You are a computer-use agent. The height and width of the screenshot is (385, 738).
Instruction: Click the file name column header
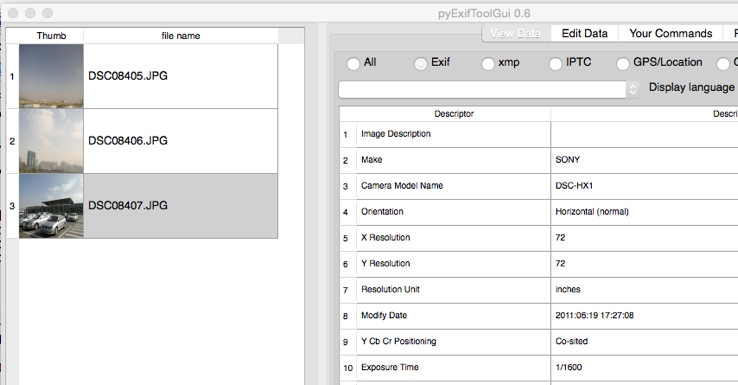pos(181,36)
